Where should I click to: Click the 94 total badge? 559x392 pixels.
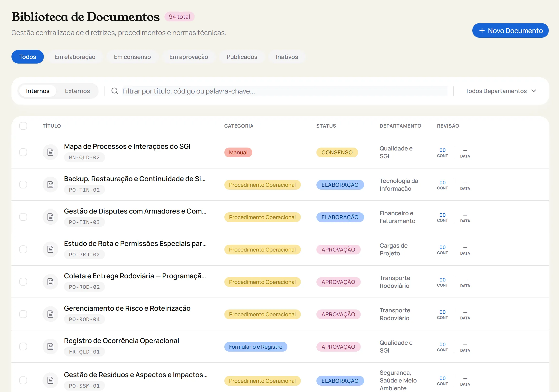click(x=179, y=17)
